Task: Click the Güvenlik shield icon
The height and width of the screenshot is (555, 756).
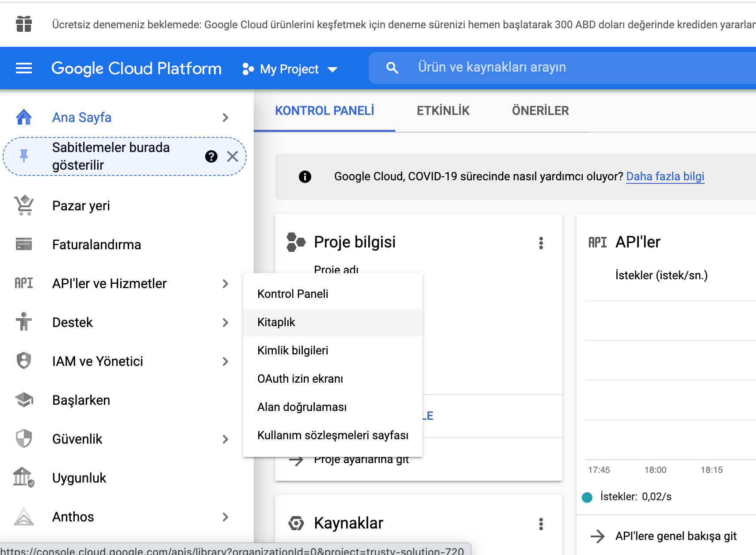Action: pos(24,438)
